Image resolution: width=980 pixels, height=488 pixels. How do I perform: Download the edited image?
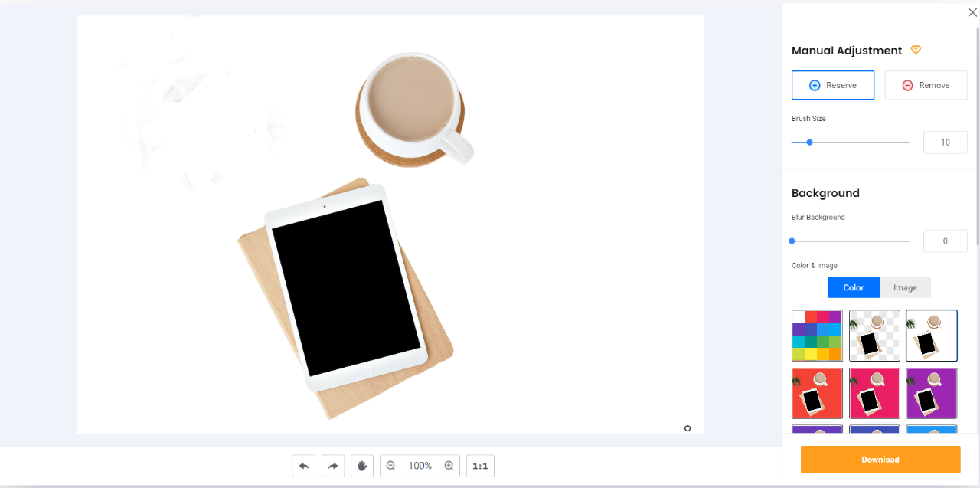[880, 460]
